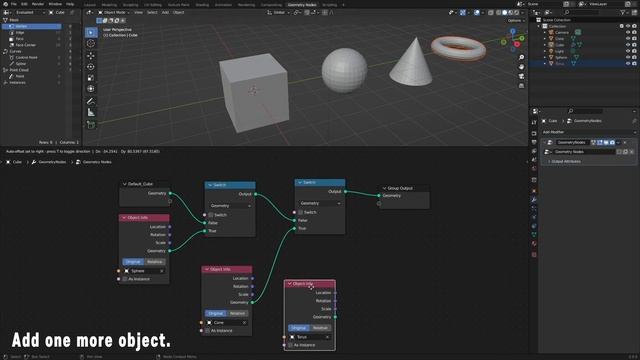Enable As Instance on Cone Object Info node
640x360 pixels.
(208, 331)
